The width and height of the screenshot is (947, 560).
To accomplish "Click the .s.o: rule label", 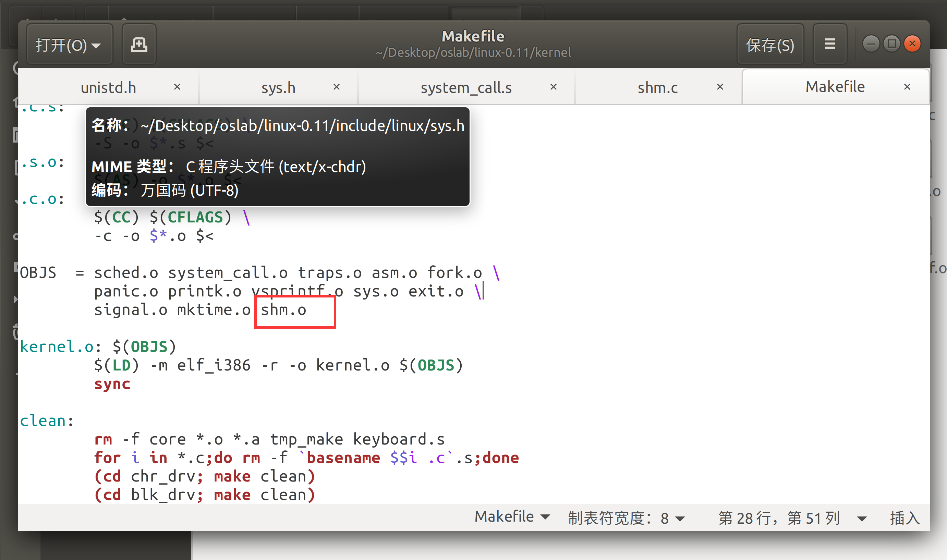I will [x=42, y=162].
